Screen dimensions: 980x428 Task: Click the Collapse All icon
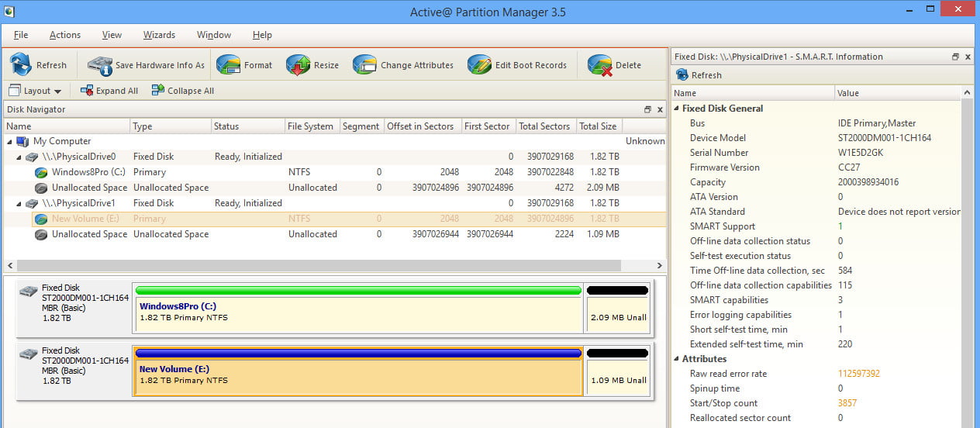tap(157, 91)
